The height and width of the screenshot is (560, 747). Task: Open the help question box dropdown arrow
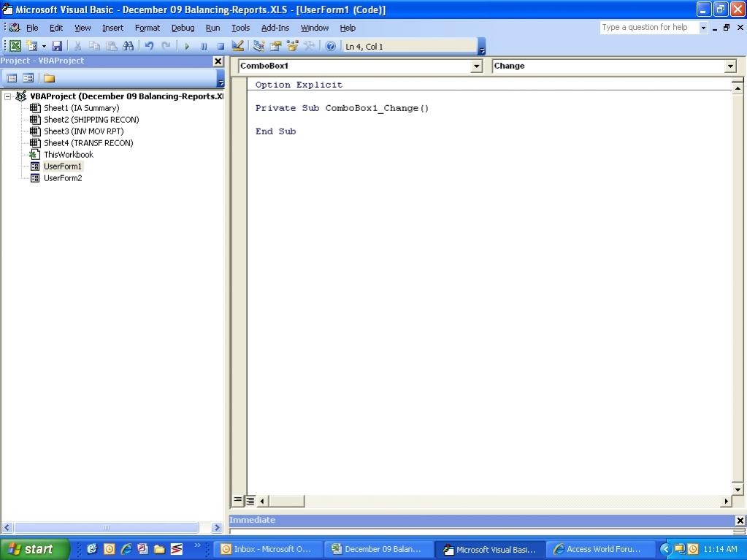(x=702, y=28)
